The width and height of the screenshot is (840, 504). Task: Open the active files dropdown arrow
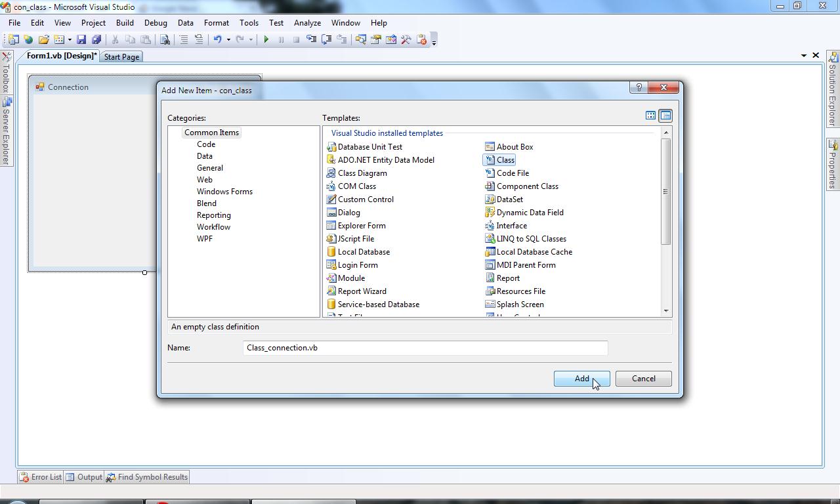803,56
